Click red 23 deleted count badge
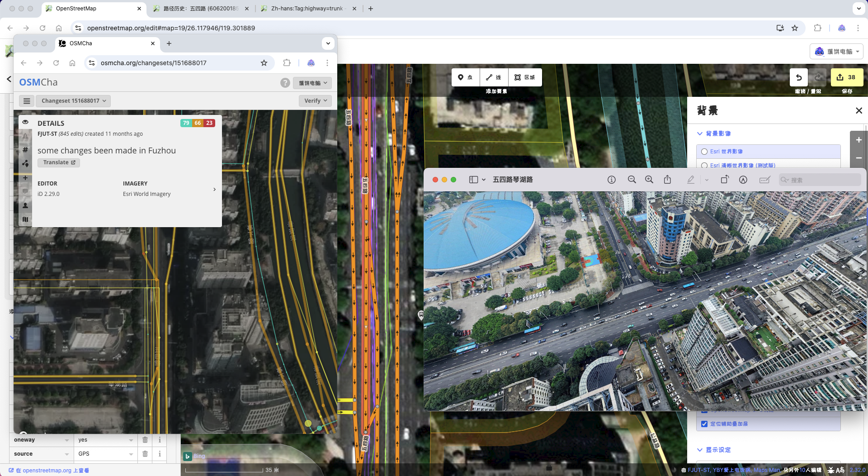The image size is (868, 476). point(209,123)
